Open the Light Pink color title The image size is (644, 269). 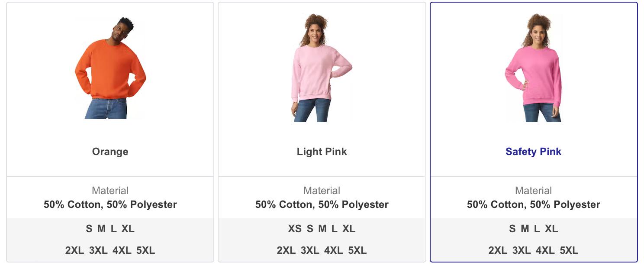tap(322, 152)
